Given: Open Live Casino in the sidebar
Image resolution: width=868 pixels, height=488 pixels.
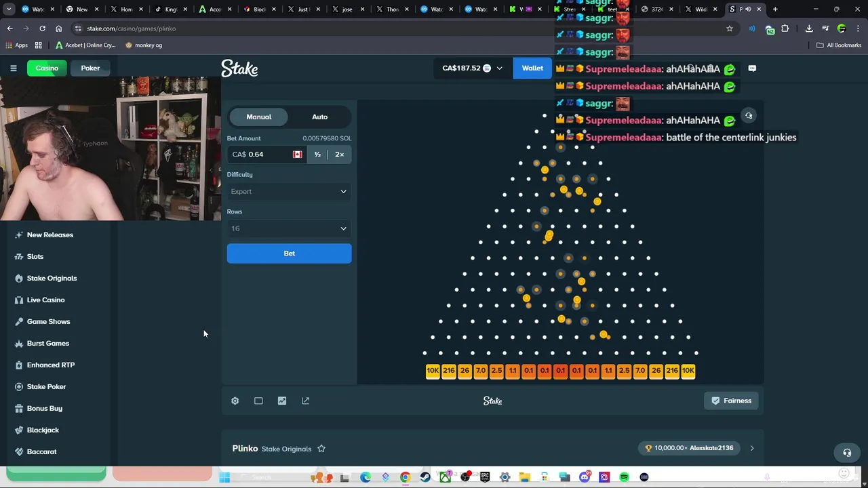Looking at the screenshot, I should click(x=45, y=300).
